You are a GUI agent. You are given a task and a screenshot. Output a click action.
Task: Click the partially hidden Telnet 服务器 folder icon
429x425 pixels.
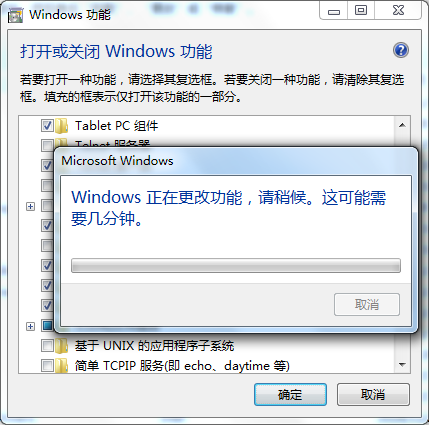pos(61,143)
